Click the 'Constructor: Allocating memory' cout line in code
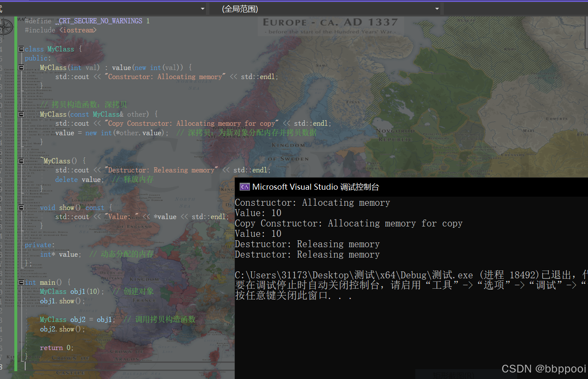Image resolution: width=588 pixels, height=379 pixels. (x=167, y=77)
